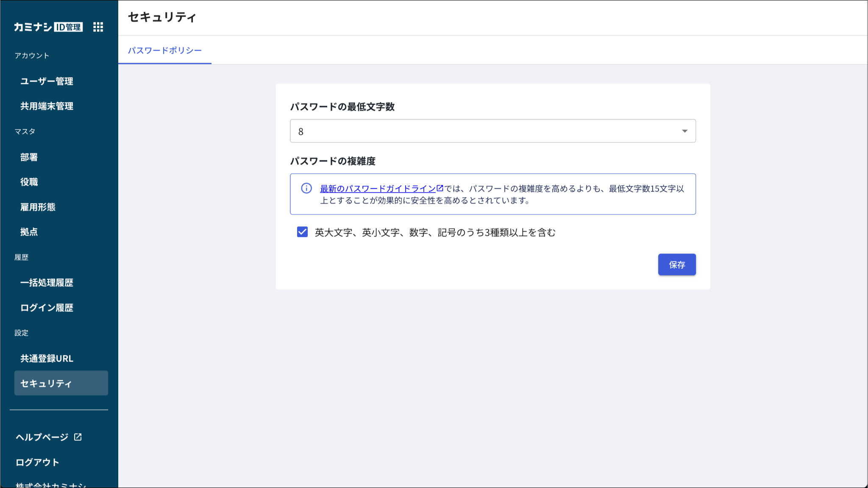Toggle the 3種類以上を含む complexity checkbox
Image resolution: width=868 pixels, height=488 pixels.
coord(302,232)
